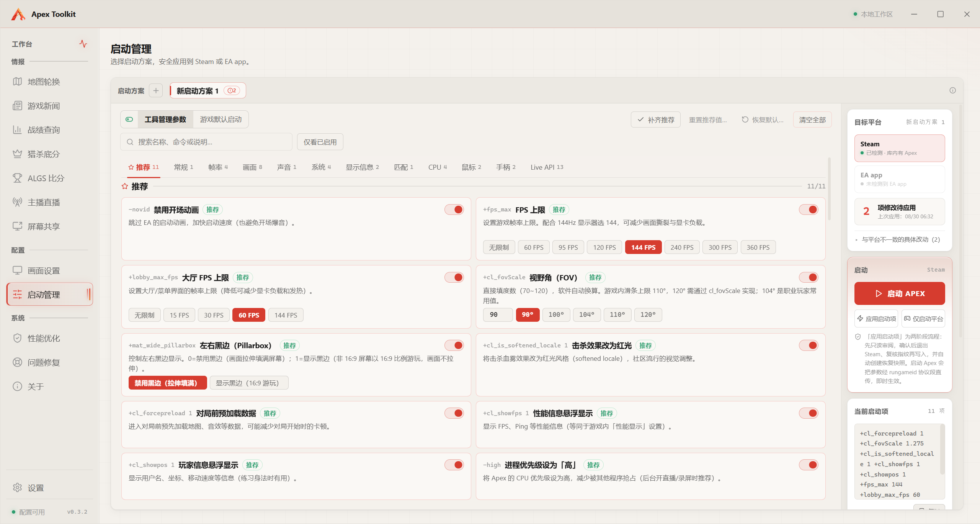Click the search magnifier icon
Image resolution: width=980 pixels, height=524 pixels.
tap(130, 142)
